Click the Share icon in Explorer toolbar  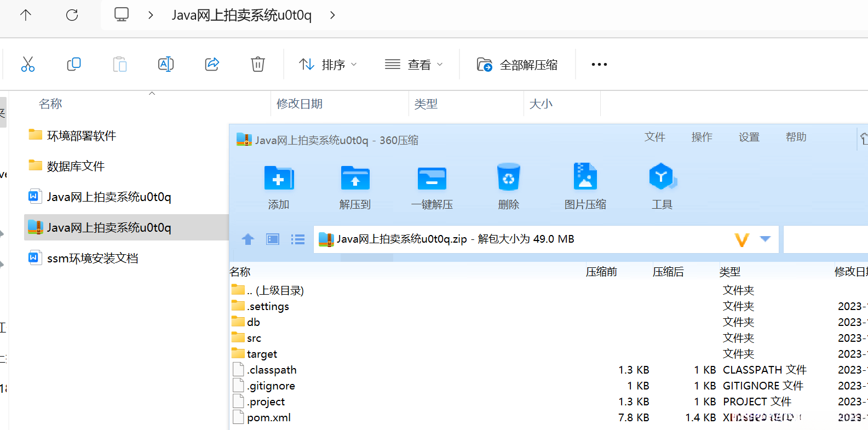212,64
